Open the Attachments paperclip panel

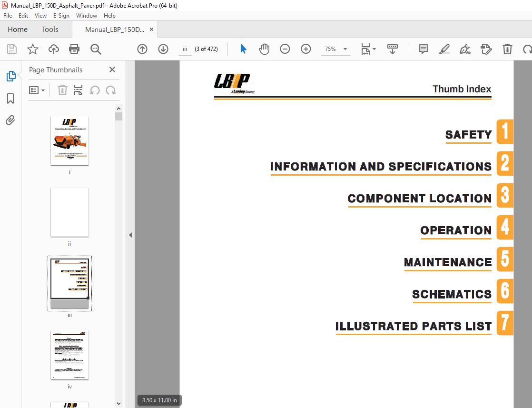point(10,120)
